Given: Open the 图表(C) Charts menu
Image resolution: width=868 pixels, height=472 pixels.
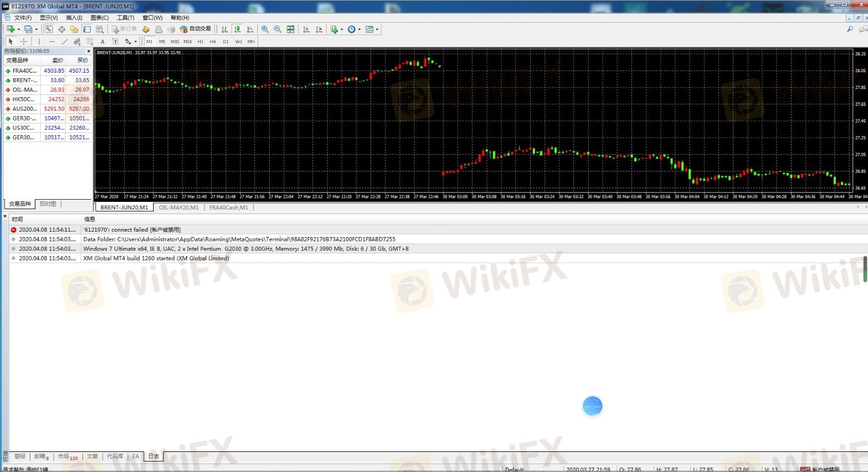Looking at the screenshot, I should click(99, 18).
